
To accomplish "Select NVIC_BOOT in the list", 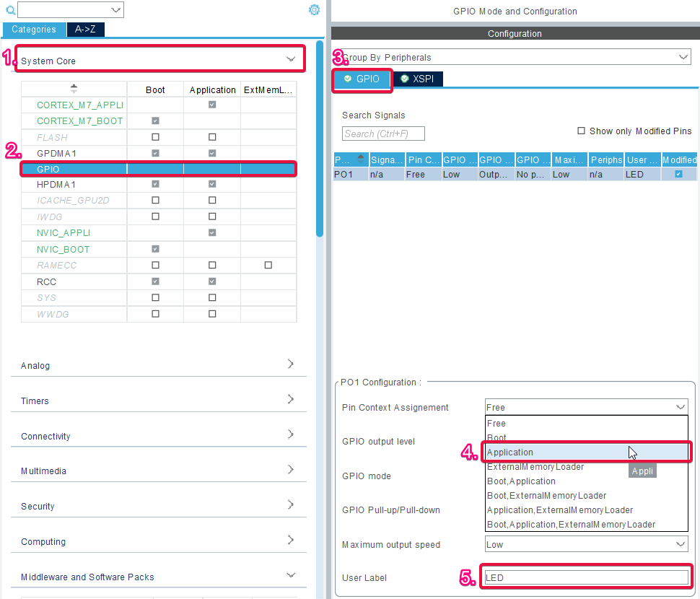I will tap(63, 250).
